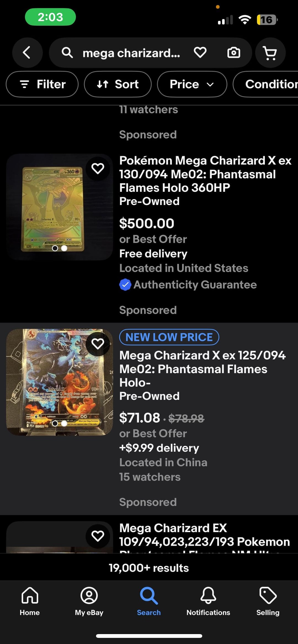Add gold Charizard 130/094 listing to watchlist
Screen dimensions: 298x644
point(98,168)
